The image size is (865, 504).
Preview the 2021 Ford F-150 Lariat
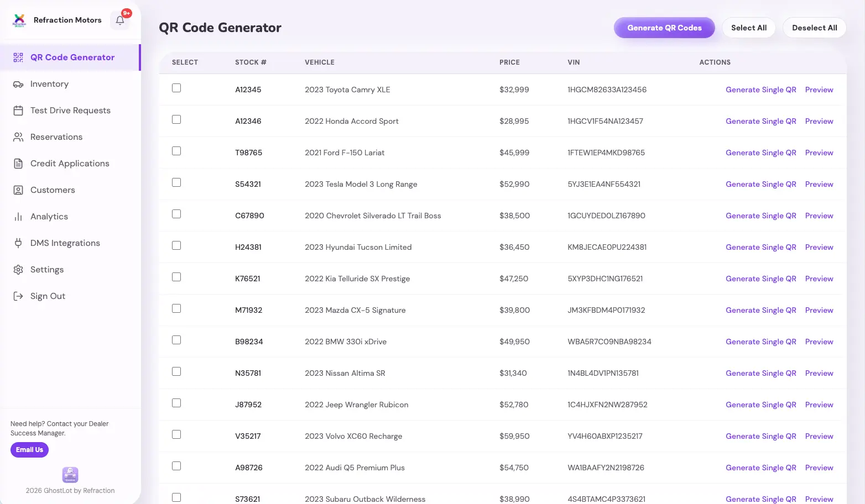pyautogui.click(x=819, y=153)
